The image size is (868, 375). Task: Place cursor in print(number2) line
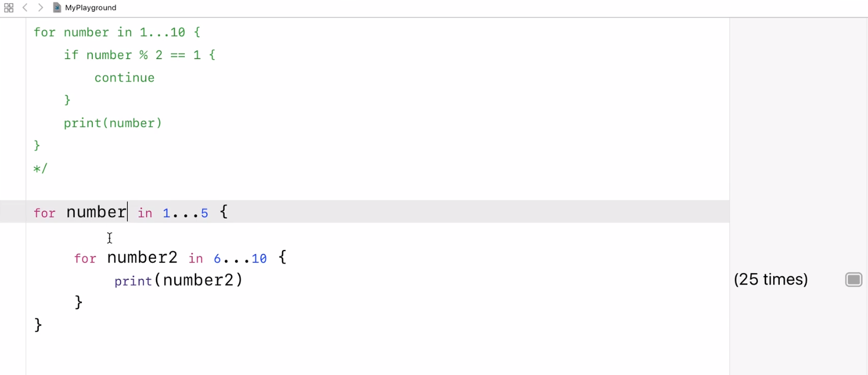[x=178, y=280]
